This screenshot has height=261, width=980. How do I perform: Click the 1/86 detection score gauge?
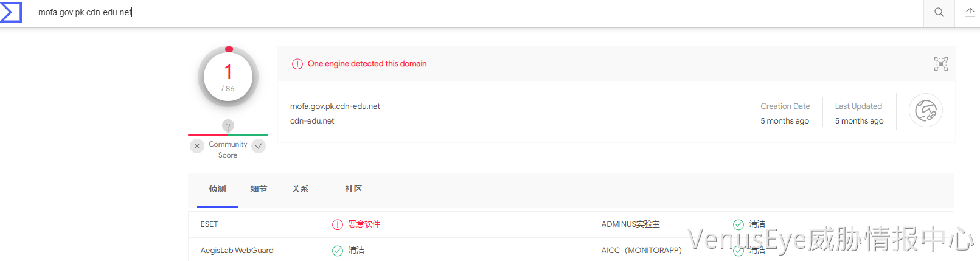[x=228, y=77]
